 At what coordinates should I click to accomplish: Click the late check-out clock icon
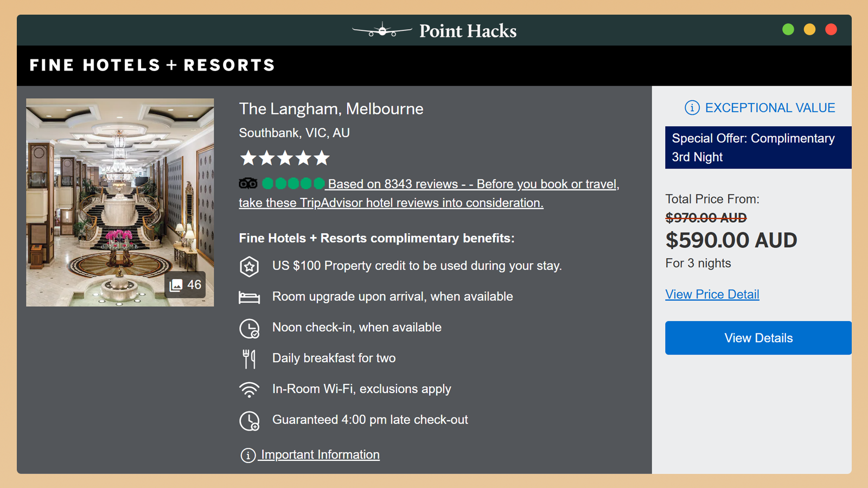coord(249,420)
